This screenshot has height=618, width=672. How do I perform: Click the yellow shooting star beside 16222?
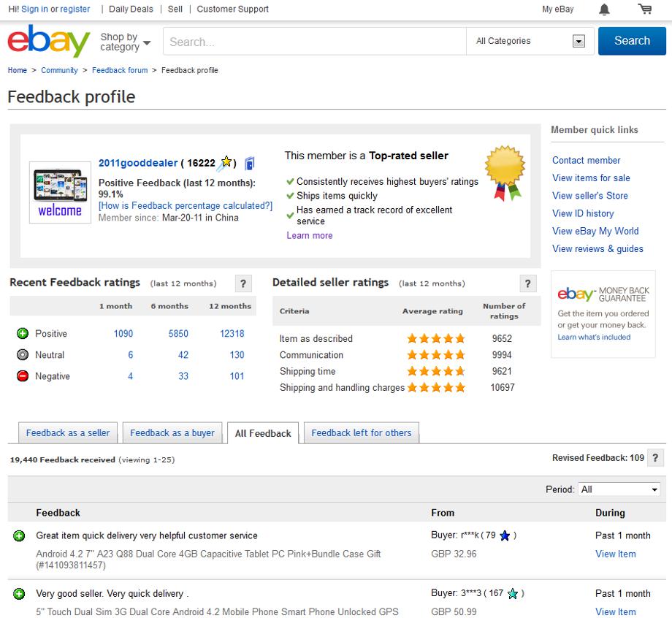[225, 163]
